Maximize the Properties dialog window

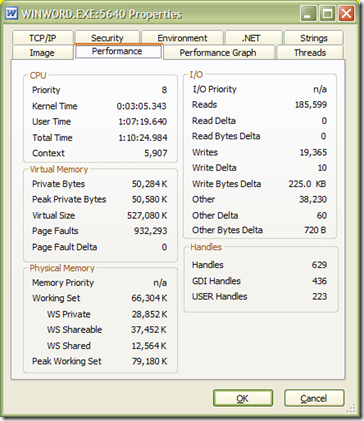click(327, 14)
